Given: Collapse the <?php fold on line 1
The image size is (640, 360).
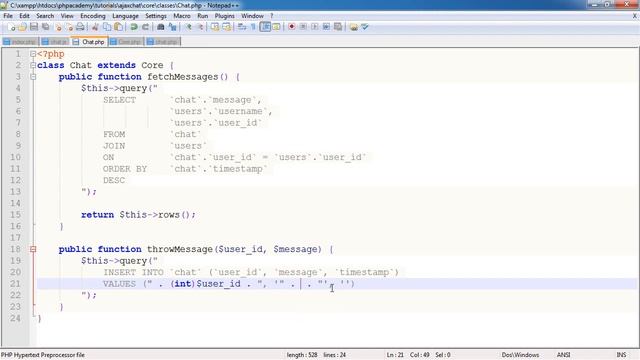Looking at the screenshot, I should (33, 54).
